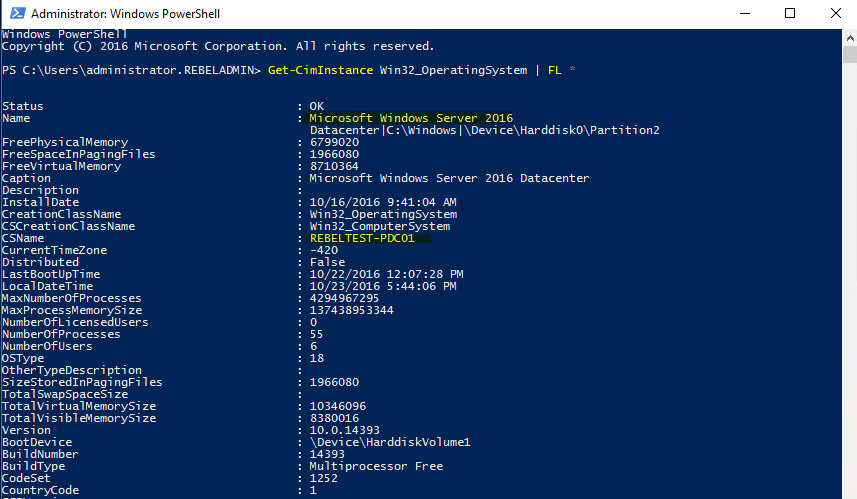This screenshot has width=857, height=499.
Task: Click the Description property label
Action: 40,190
